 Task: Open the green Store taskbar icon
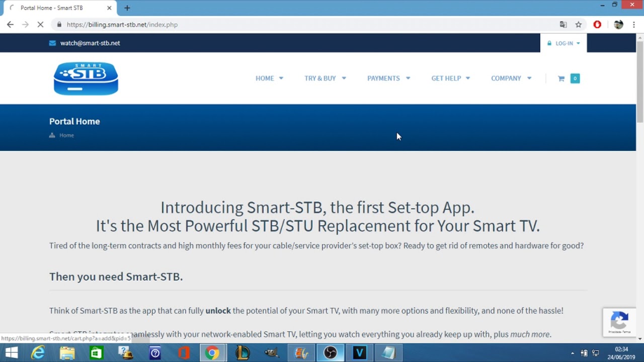coord(96,353)
